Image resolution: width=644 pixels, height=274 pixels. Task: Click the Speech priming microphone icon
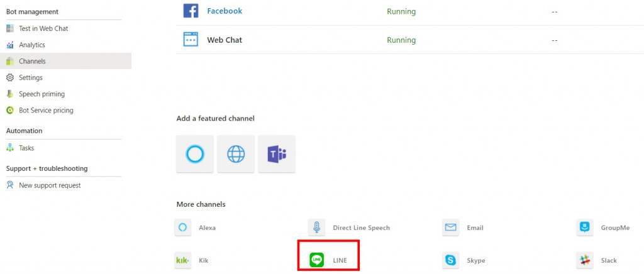pos(10,94)
